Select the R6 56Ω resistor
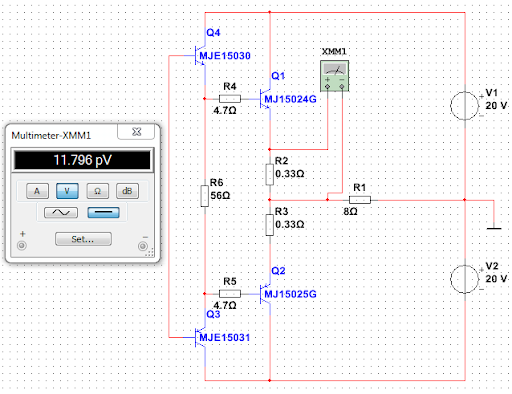The height and width of the screenshot is (394, 512). pyautogui.click(x=205, y=196)
